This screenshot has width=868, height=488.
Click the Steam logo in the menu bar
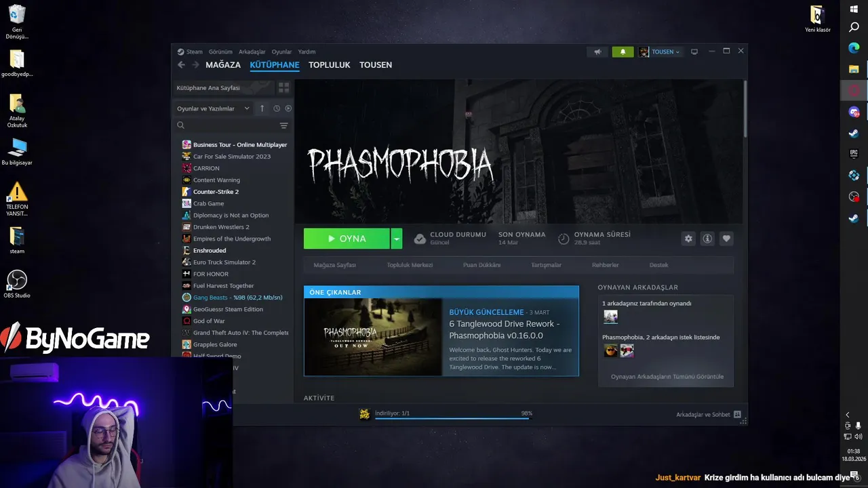click(181, 52)
